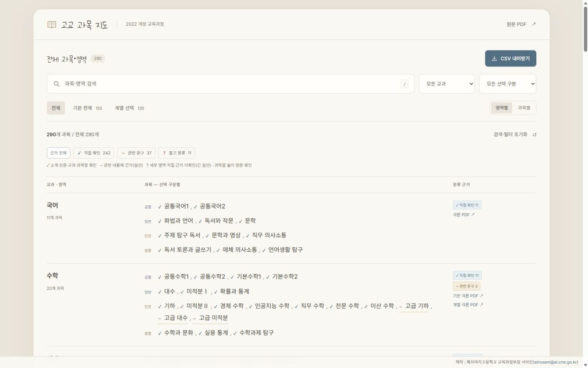Image resolution: width=588 pixels, height=368 pixels.
Task: Open the 실용 통계 subject
Action: click(216, 333)
